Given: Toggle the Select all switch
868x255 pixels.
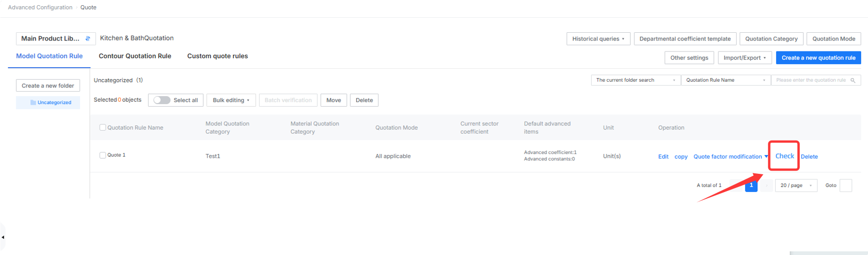Looking at the screenshot, I should (162, 100).
